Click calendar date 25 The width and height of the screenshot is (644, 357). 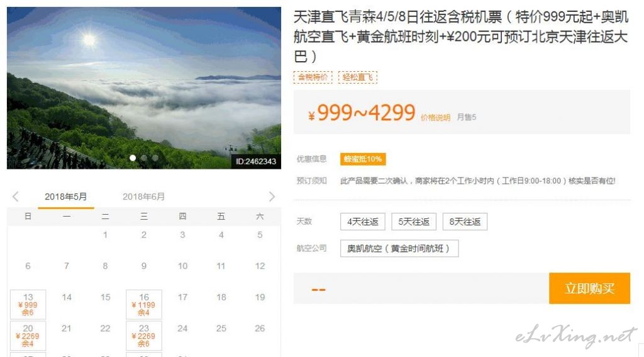pos(221,328)
